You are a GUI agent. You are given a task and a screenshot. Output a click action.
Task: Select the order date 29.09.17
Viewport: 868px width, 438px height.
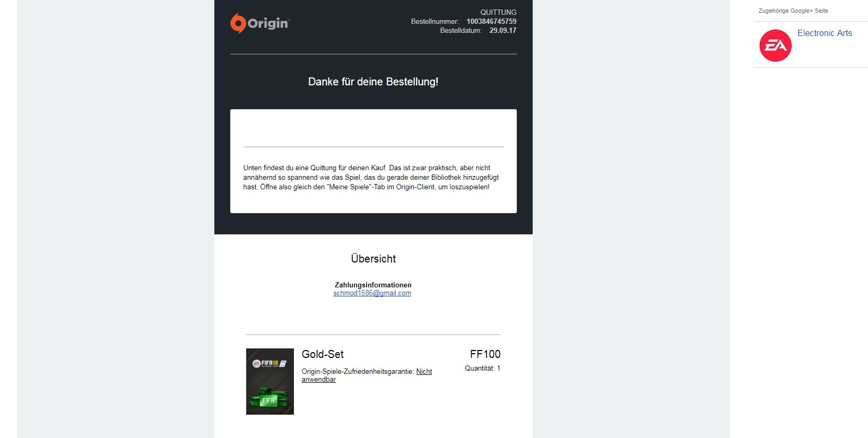coord(503,30)
